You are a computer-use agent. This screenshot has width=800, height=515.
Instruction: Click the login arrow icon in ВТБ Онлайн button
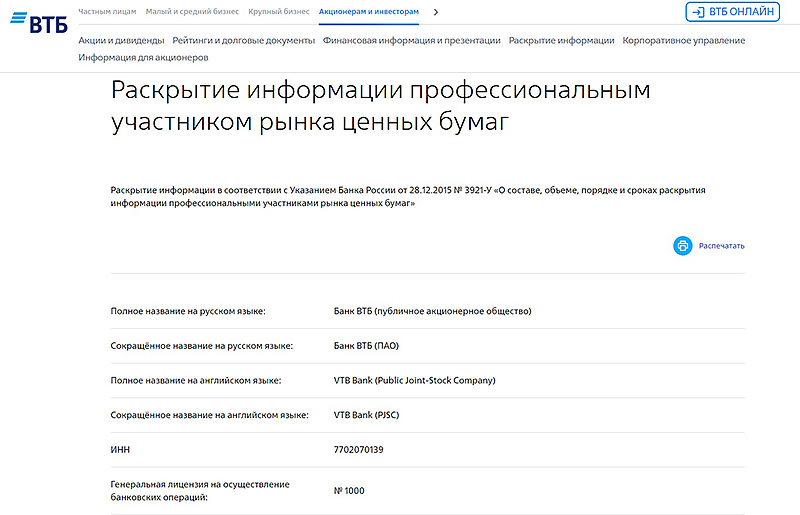point(698,12)
